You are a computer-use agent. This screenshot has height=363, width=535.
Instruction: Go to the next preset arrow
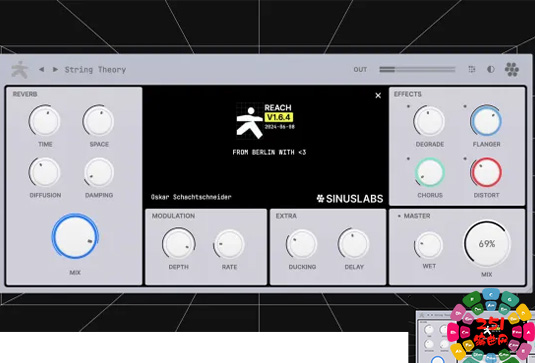[x=55, y=69]
